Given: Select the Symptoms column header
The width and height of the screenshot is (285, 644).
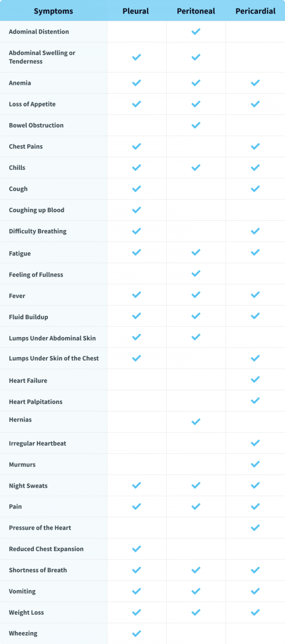Looking at the screenshot, I should 53,11.
